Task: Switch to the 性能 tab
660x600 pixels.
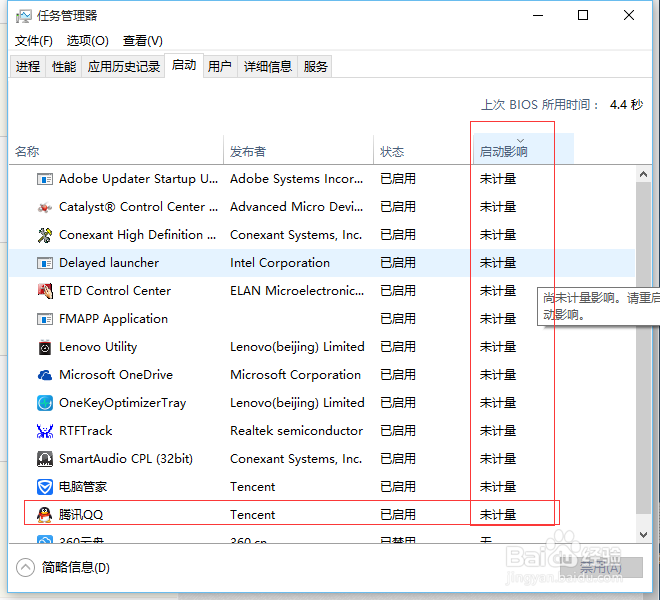Action: pos(64,67)
